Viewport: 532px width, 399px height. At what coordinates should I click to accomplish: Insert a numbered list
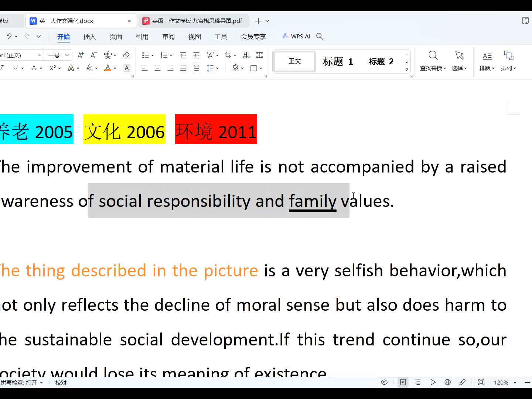(164, 55)
